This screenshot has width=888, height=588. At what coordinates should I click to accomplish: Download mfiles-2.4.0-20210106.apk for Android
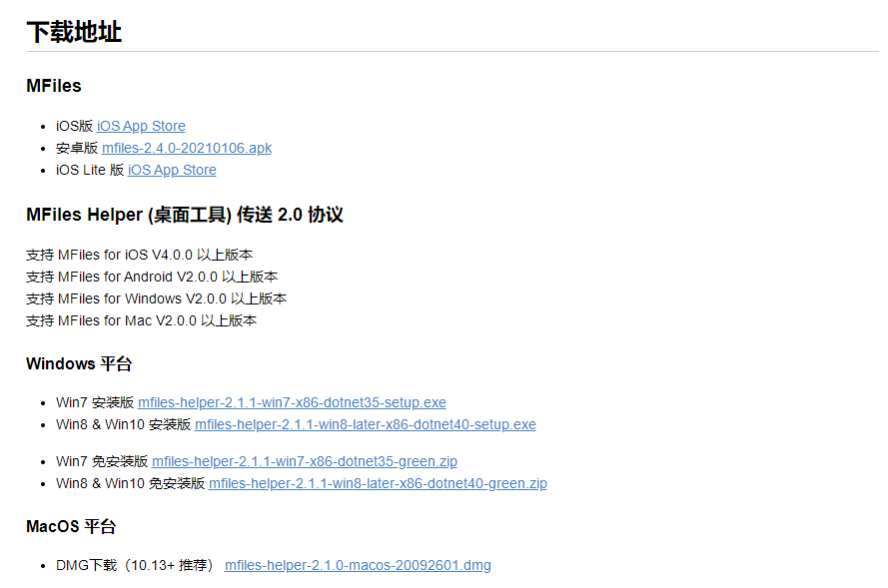click(x=187, y=148)
